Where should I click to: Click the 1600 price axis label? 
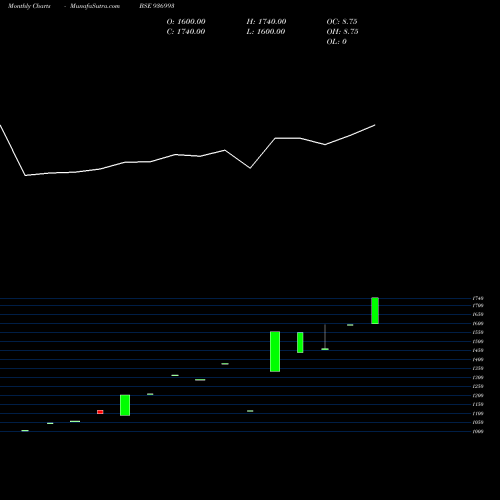[x=478, y=323]
